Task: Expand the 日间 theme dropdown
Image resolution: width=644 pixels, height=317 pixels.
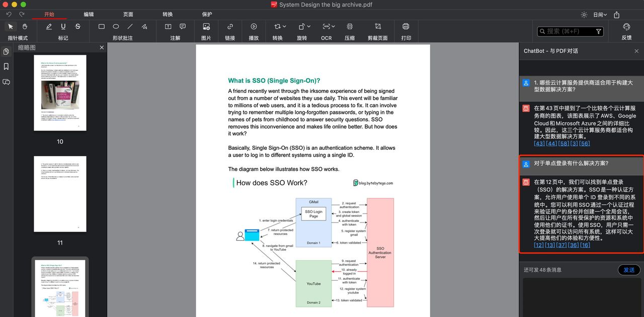Action: click(x=600, y=15)
